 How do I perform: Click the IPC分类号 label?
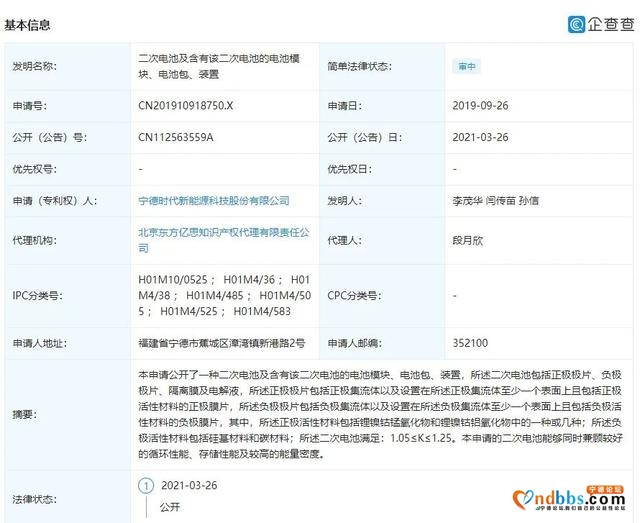coord(37,296)
